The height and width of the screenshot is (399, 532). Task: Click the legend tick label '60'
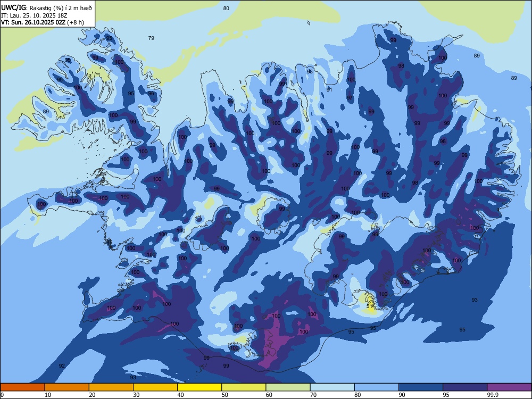tap(269, 395)
